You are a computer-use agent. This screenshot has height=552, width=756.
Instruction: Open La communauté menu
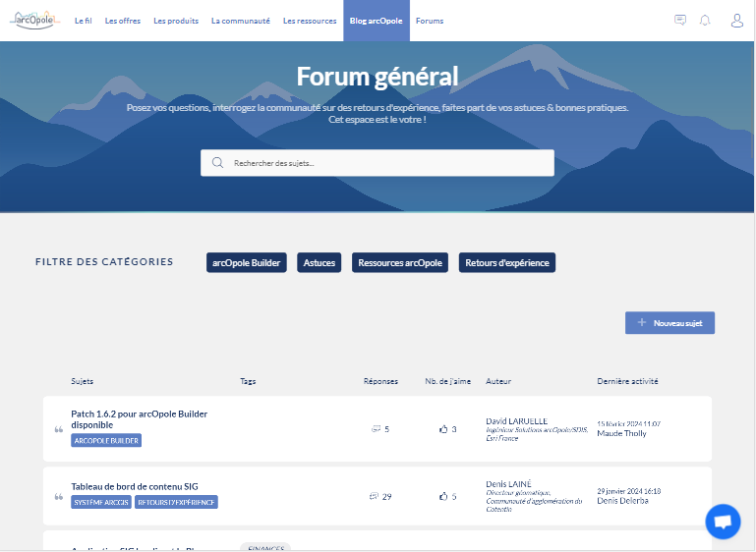(x=241, y=21)
